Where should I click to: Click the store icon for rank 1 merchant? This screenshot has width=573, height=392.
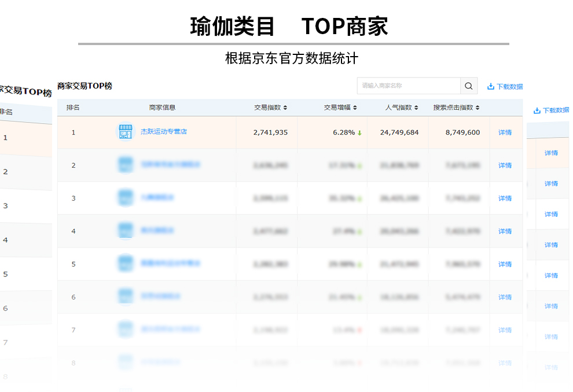(126, 132)
